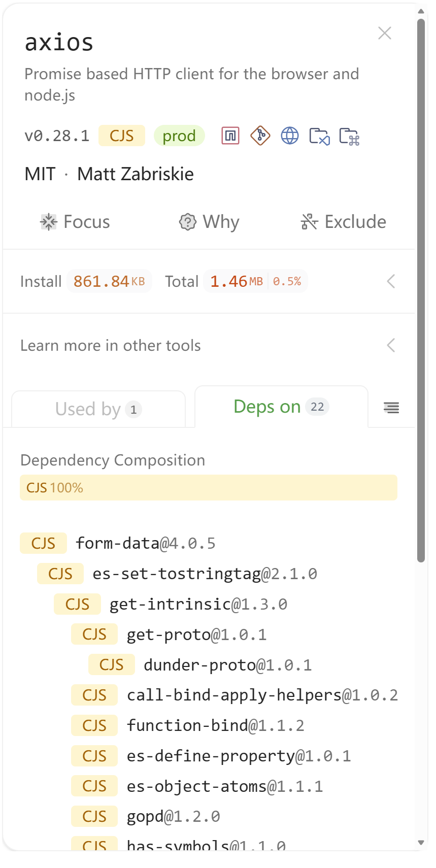Image resolution: width=436 pixels, height=868 pixels.
Task: Expand the Install size section chevron
Action: 391,281
